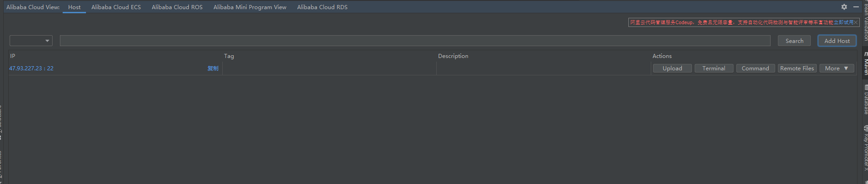This screenshot has width=868, height=184.
Task: Click the Actions column header
Action: coord(753,56)
